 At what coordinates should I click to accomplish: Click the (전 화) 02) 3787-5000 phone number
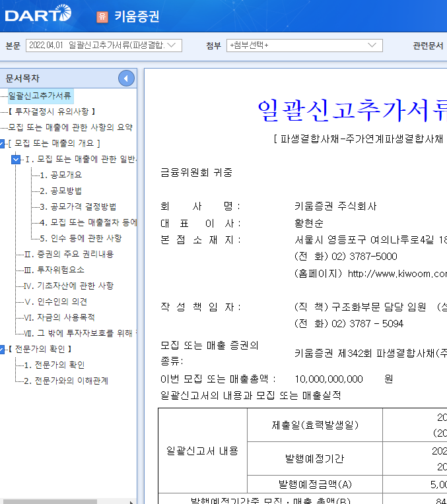click(346, 257)
